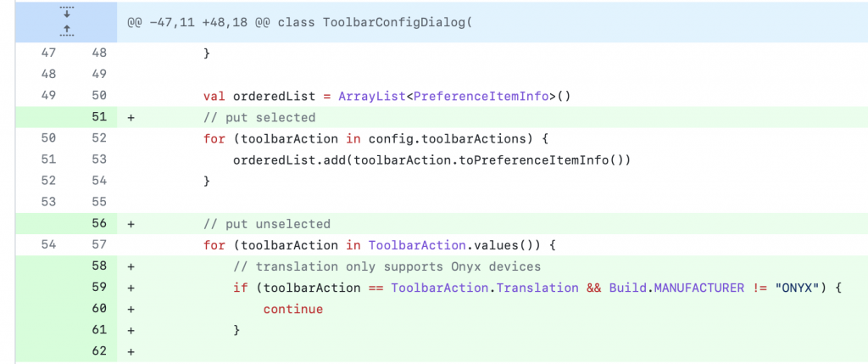This screenshot has width=868, height=364.
Task: Select new line number 51
Action: tap(99, 117)
